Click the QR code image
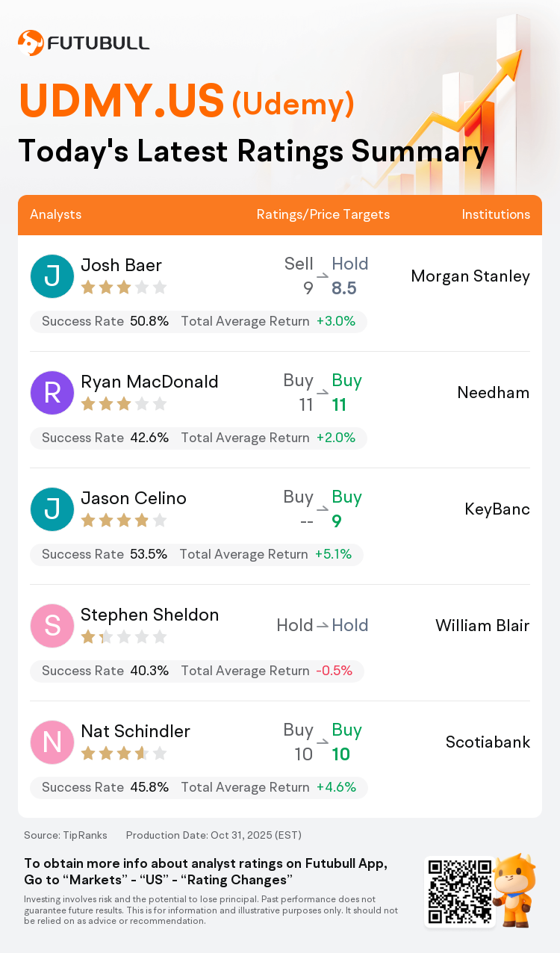The image size is (560, 953). pyautogui.click(x=460, y=892)
